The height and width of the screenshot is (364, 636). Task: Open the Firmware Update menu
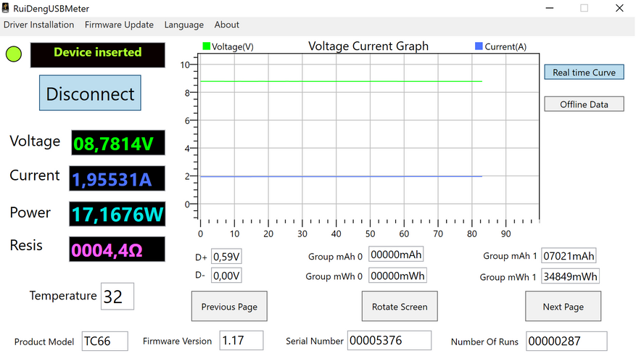pyautogui.click(x=119, y=25)
